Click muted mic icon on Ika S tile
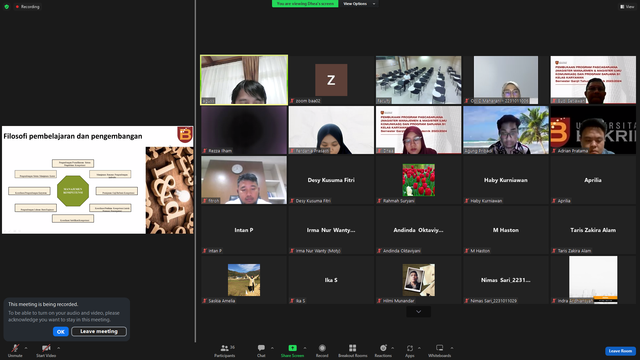 click(x=292, y=301)
